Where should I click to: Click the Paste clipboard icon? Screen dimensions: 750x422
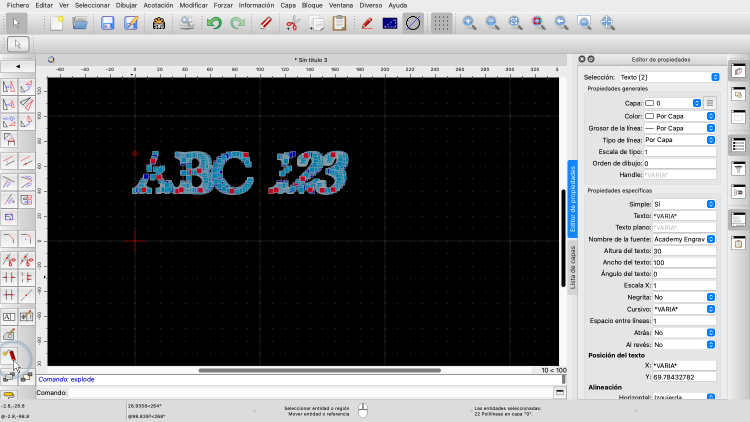click(x=339, y=23)
